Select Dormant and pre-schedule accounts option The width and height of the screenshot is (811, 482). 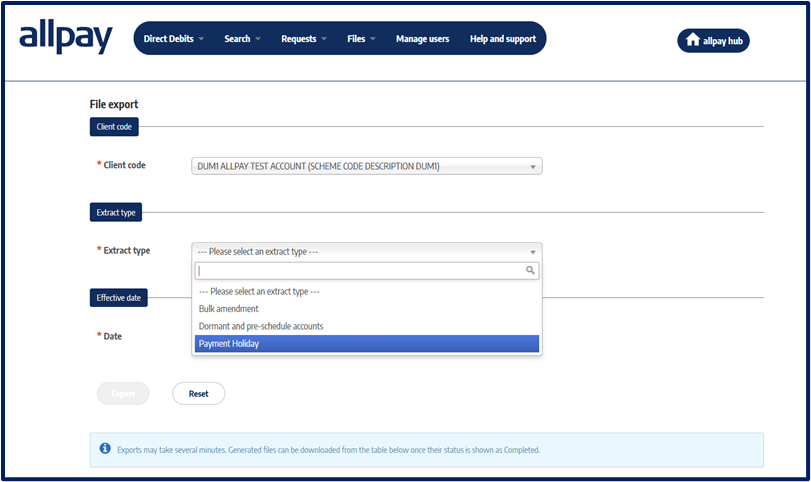(367, 326)
